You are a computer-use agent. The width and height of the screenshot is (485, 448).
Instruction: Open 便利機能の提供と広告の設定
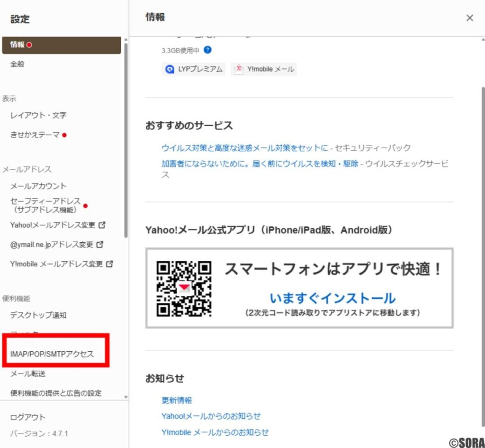pyautogui.click(x=56, y=393)
